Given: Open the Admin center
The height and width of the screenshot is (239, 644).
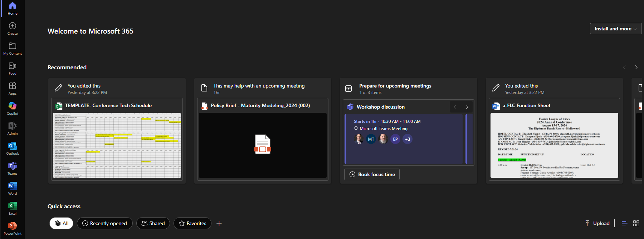Looking at the screenshot, I should (x=13, y=129).
